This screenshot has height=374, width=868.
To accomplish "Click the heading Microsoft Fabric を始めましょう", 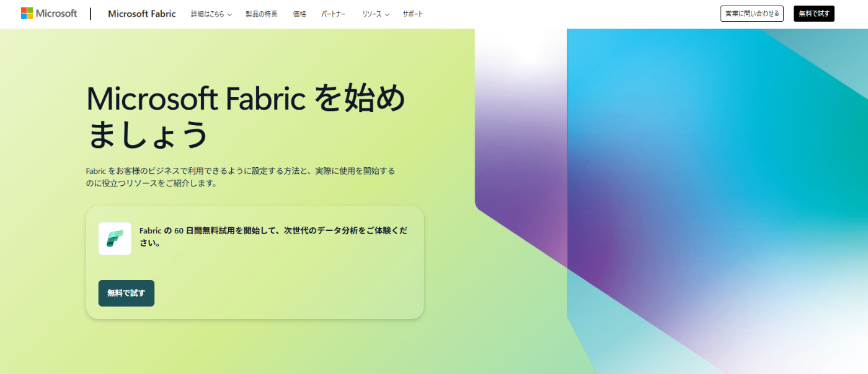I will click(246, 116).
